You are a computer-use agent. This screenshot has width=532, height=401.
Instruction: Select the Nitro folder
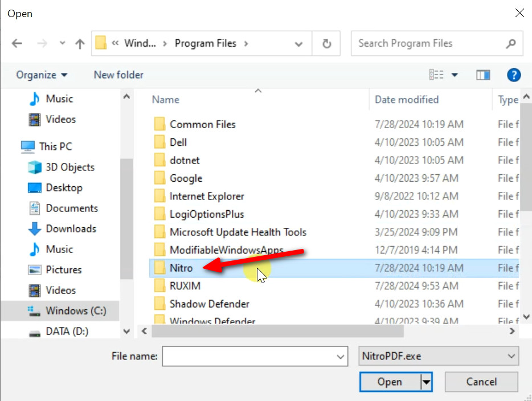pyautogui.click(x=181, y=268)
